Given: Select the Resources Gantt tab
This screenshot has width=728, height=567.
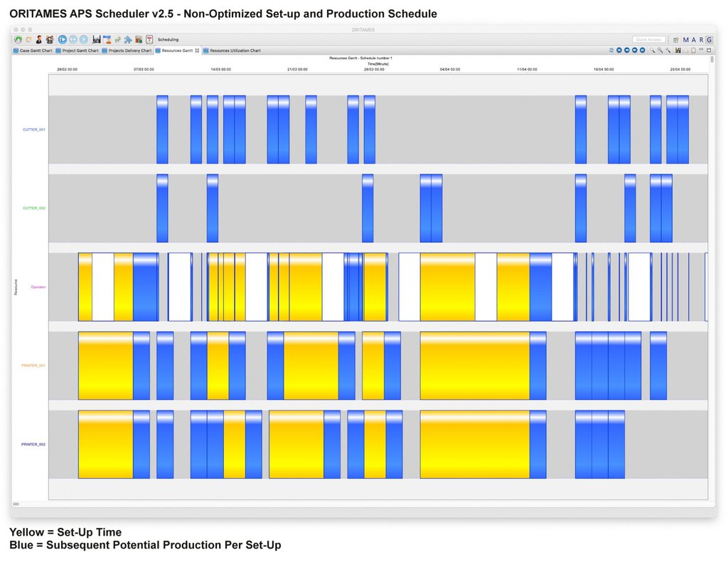Looking at the screenshot, I should coord(177,51).
